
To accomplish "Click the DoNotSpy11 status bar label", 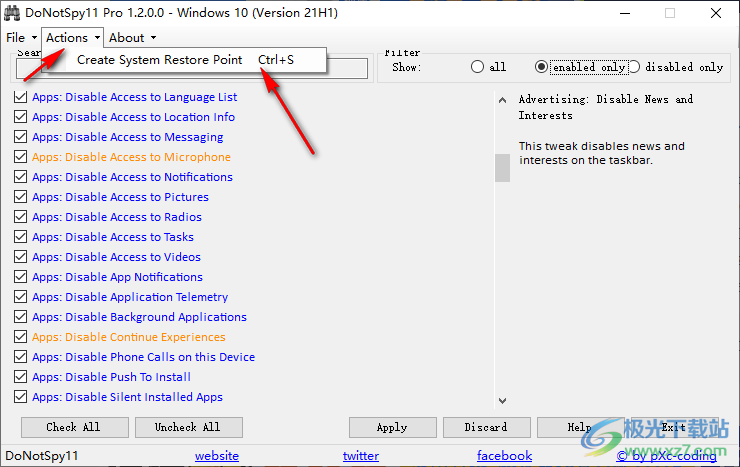I will click(x=42, y=456).
